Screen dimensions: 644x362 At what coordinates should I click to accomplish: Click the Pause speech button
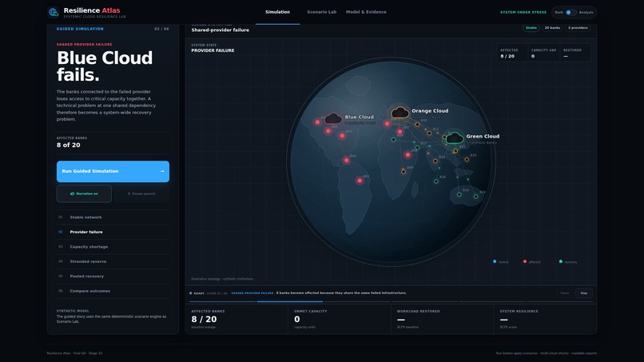click(141, 193)
